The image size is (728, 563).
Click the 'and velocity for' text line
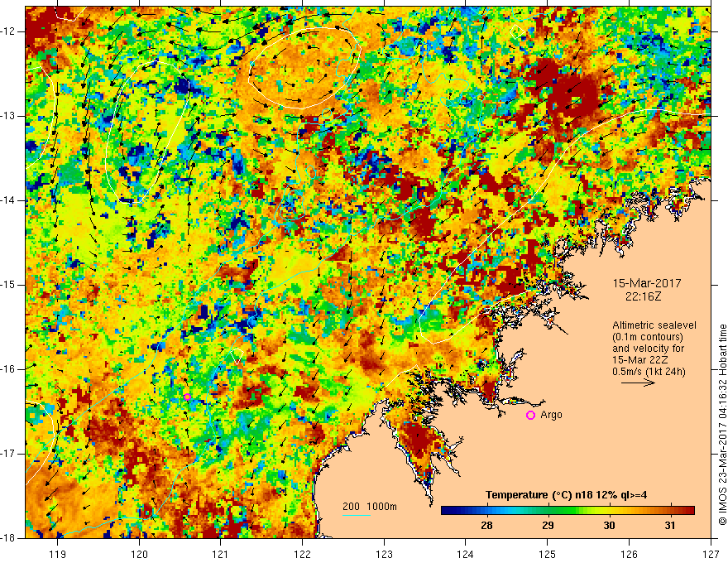648,349
